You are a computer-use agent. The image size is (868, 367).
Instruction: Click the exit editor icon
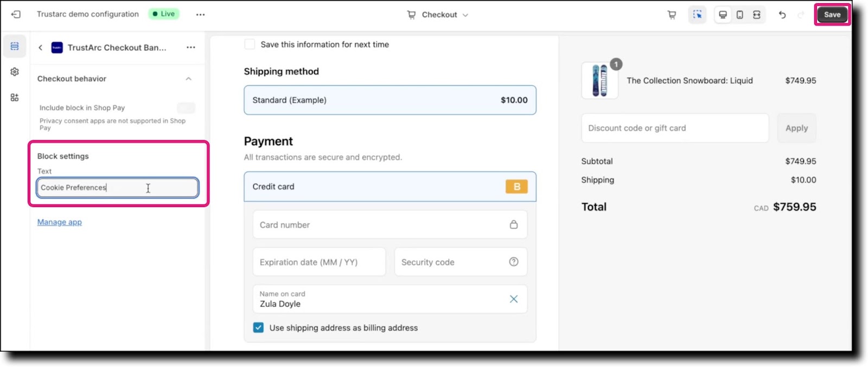pyautogui.click(x=16, y=15)
